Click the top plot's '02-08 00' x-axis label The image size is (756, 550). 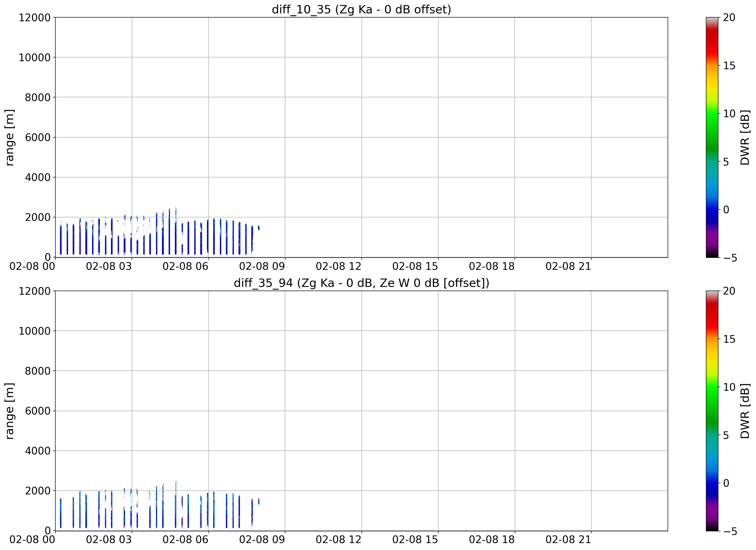click(32, 266)
